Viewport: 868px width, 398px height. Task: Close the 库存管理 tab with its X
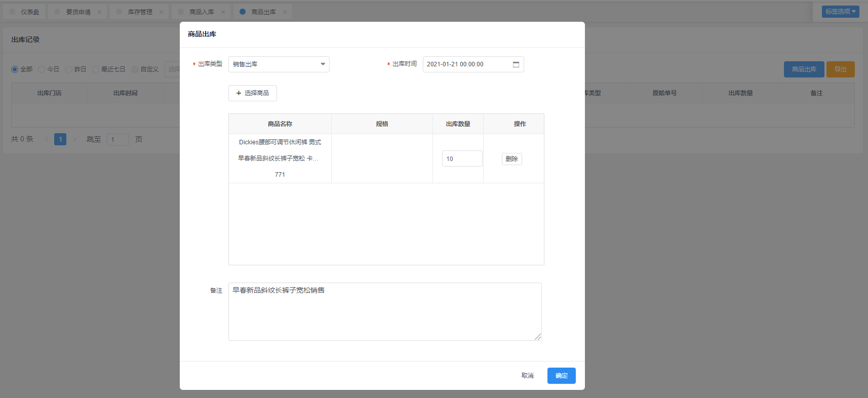[161, 12]
